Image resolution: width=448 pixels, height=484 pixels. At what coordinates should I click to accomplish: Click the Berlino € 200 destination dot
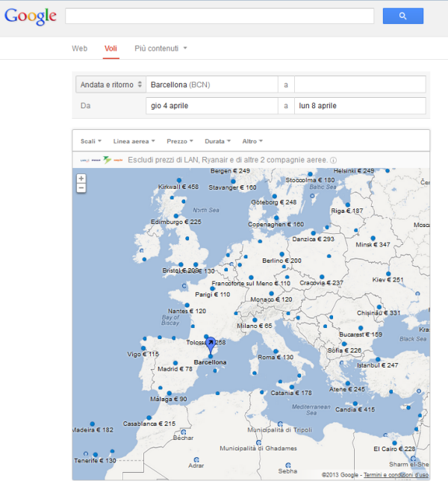pyautogui.click(x=281, y=255)
